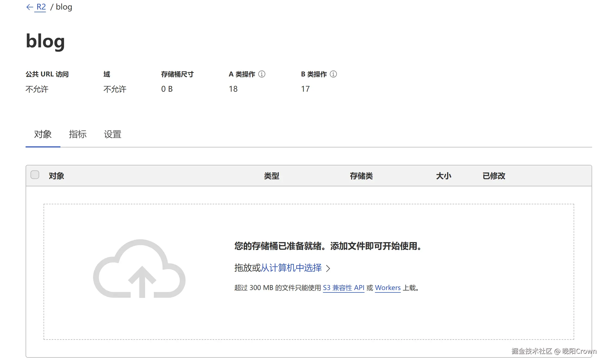Click the back arrow next to R2
This screenshot has width=606, height=364.
click(29, 7)
